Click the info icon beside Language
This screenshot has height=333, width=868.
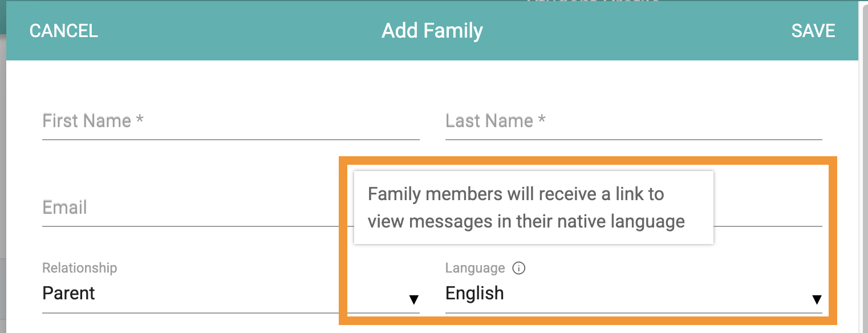[x=518, y=268]
